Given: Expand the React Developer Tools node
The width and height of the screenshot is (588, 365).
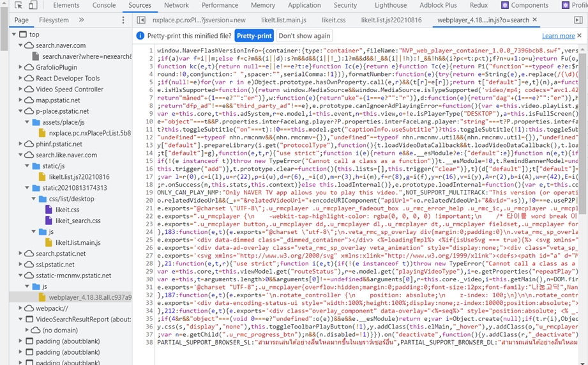Looking at the screenshot, I should [20, 78].
